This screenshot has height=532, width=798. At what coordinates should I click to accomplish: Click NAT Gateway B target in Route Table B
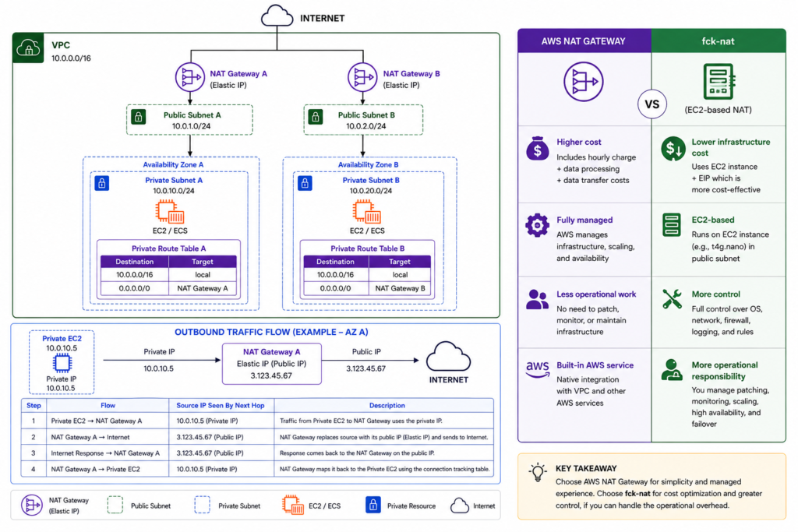400,288
